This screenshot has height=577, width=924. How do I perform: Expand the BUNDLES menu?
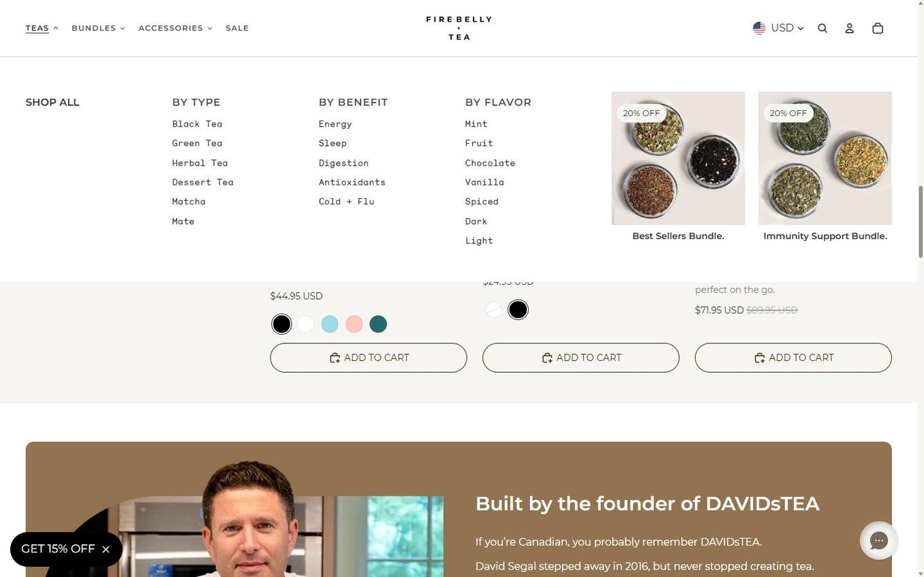(x=98, y=28)
